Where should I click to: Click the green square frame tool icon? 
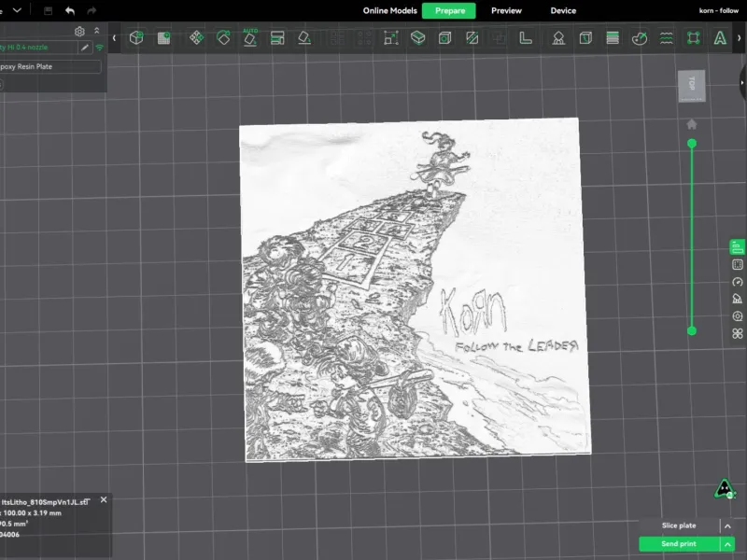click(x=694, y=37)
